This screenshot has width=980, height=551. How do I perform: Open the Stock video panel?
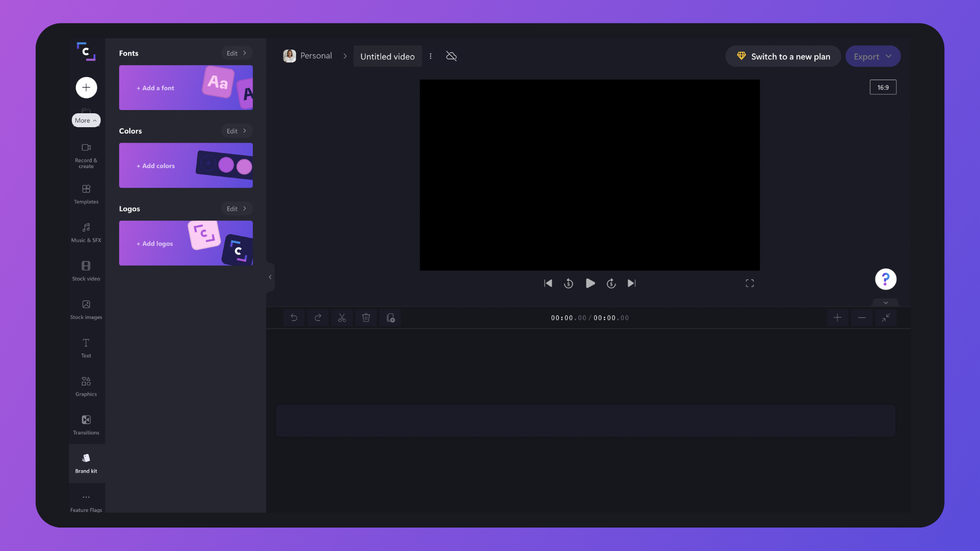(86, 271)
